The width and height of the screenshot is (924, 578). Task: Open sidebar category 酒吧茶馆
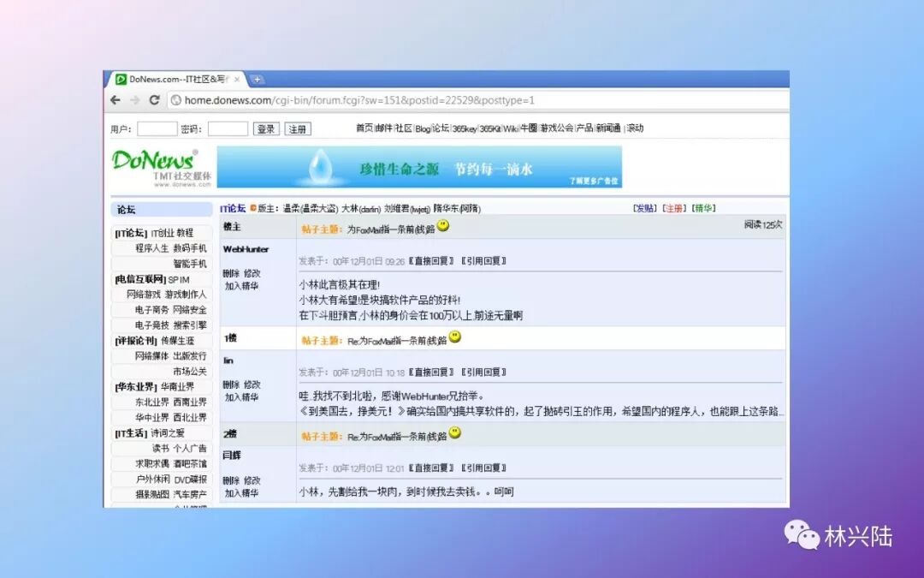(190, 463)
